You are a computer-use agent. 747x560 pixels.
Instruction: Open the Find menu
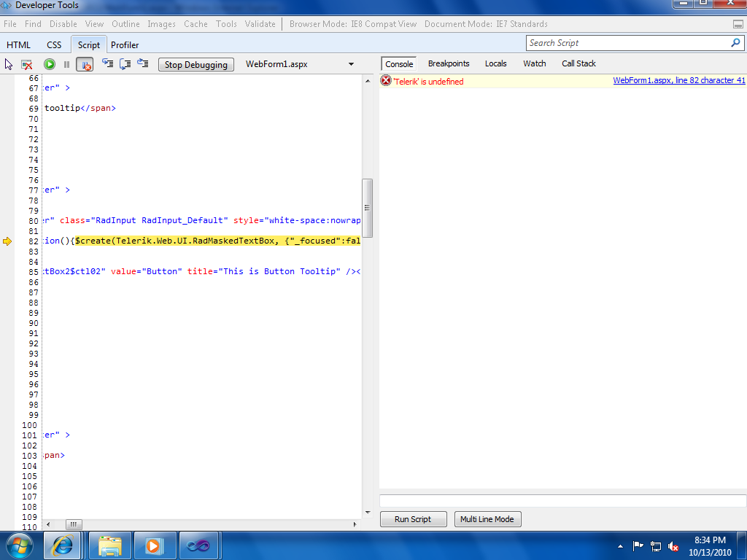pyautogui.click(x=33, y=24)
